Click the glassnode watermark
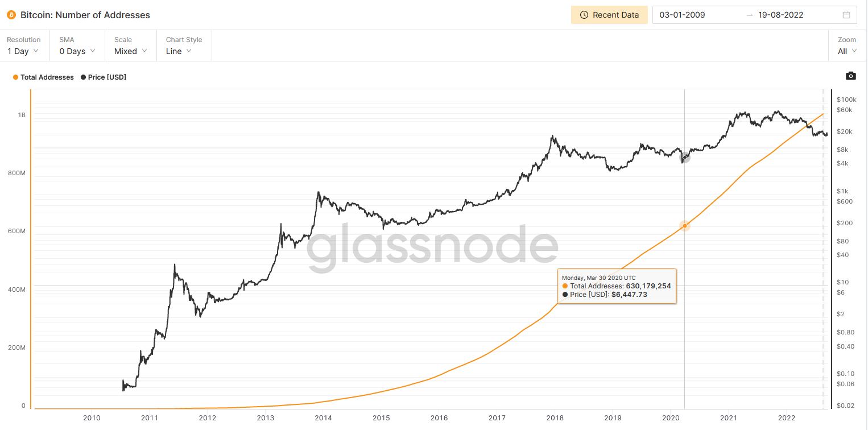 (x=432, y=248)
